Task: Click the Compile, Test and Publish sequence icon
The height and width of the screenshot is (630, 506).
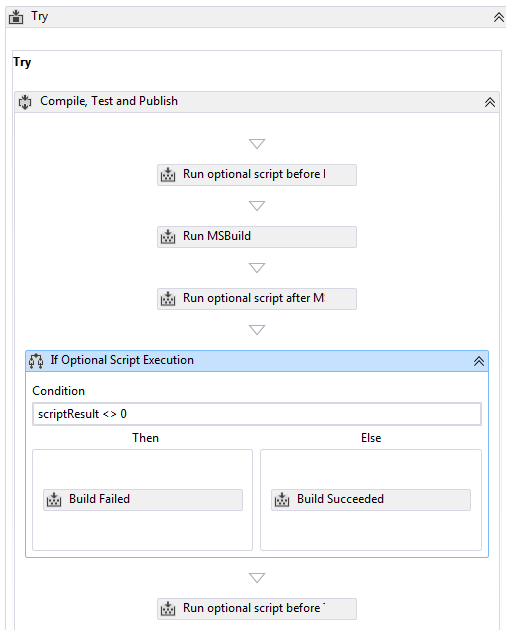Action: pos(25,102)
